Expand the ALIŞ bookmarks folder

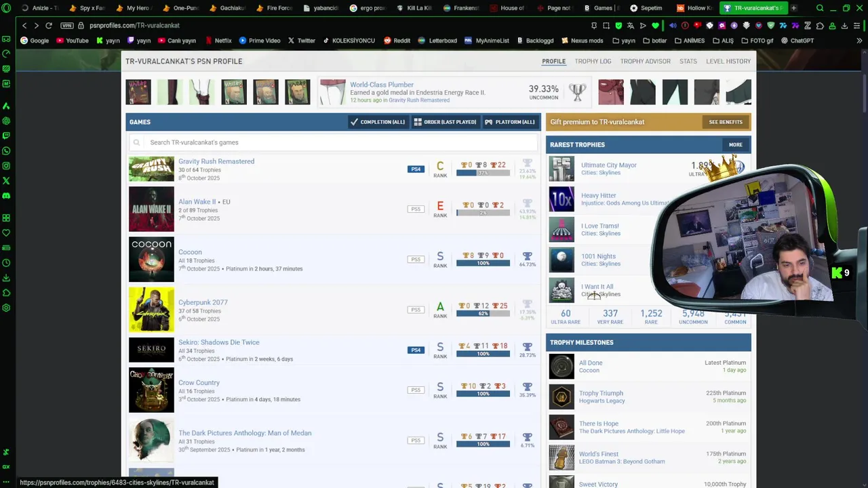tap(722, 41)
